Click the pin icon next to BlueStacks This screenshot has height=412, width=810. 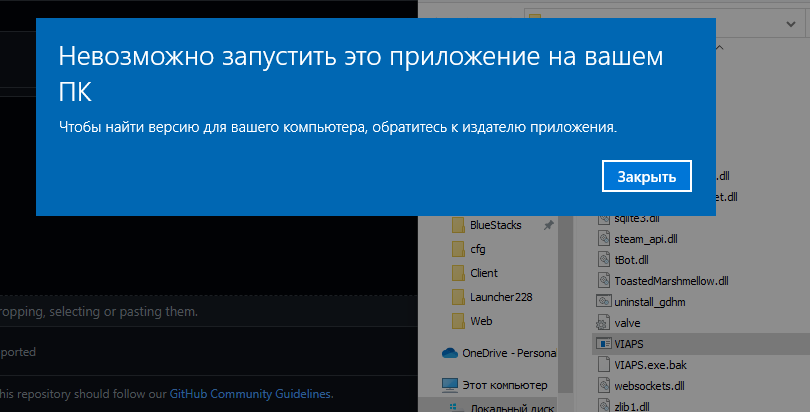click(549, 225)
